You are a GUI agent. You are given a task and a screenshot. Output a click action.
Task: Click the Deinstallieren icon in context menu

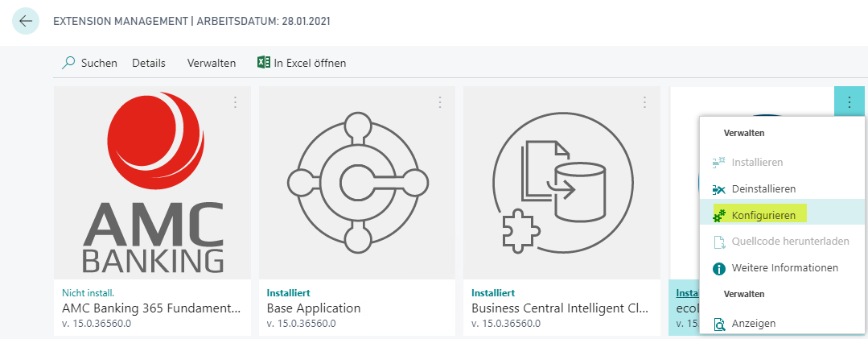click(x=718, y=189)
